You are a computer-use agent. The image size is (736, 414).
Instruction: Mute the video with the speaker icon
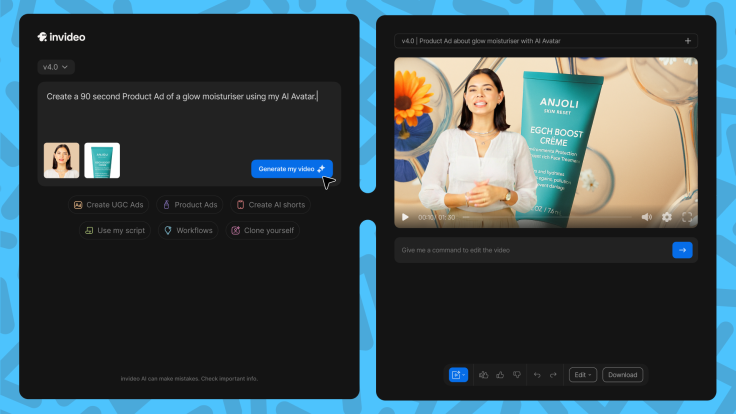[647, 217]
